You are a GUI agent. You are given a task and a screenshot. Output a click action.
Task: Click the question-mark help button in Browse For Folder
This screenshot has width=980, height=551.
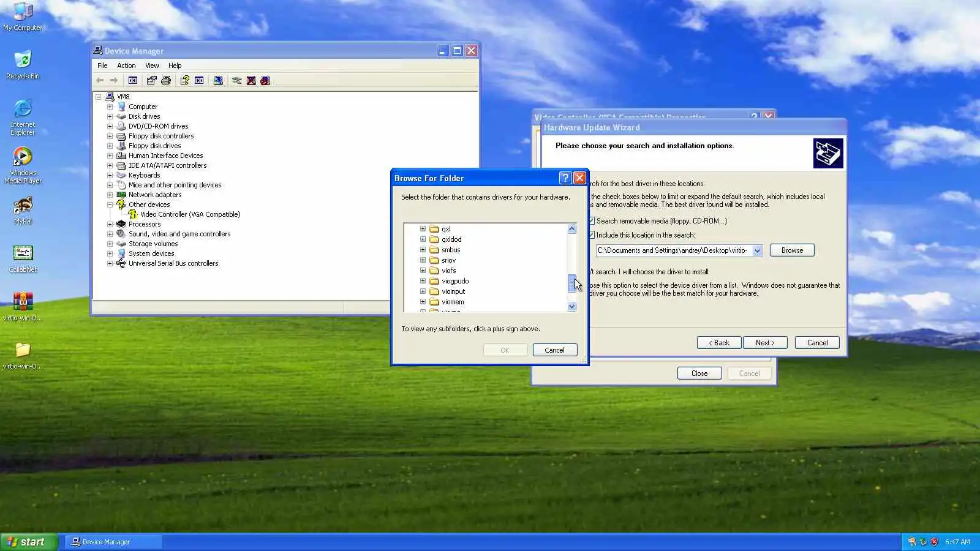click(x=565, y=178)
